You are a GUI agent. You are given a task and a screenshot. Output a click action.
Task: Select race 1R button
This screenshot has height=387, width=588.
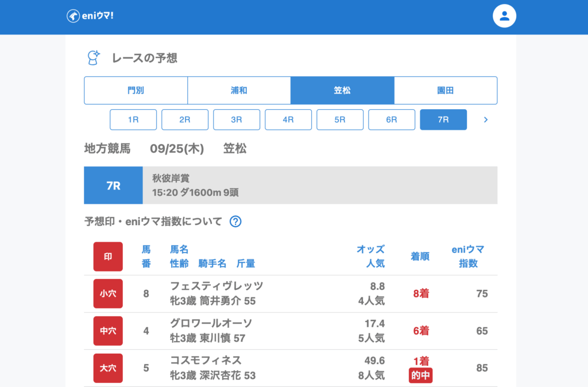pos(133,120)
